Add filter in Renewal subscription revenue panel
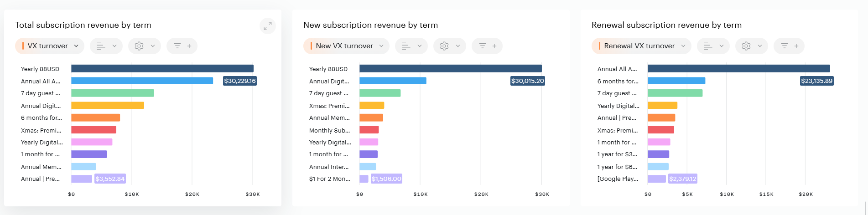This screenshot has width=868, height=215. coord(789,46)
